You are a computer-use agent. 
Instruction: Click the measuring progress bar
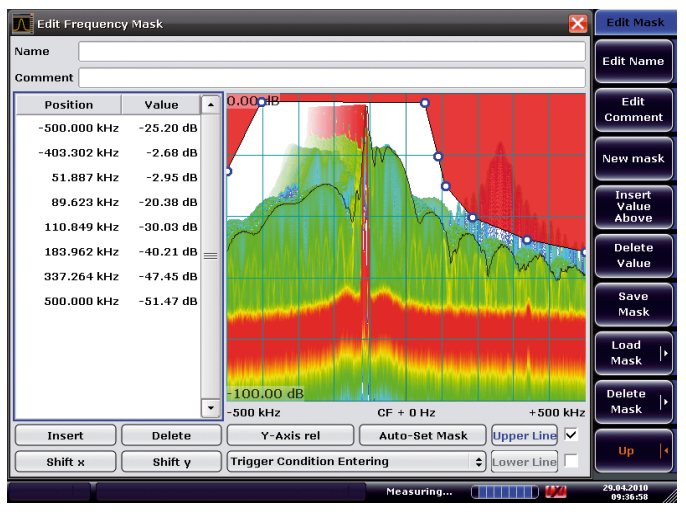click(504, 492)
